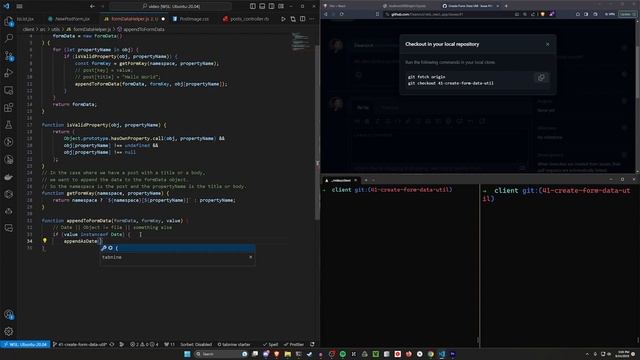The height and width of the screenshot is (360, 640).
Task: Copy the git checkout commands
Action: pyautogui.click(x=541, y=78)
